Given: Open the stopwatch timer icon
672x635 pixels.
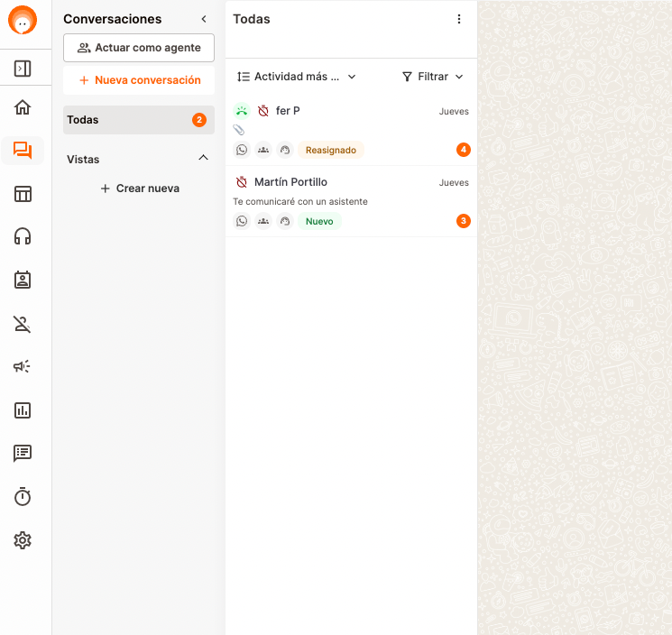Looking at the screenshot, I should [23, 497].
